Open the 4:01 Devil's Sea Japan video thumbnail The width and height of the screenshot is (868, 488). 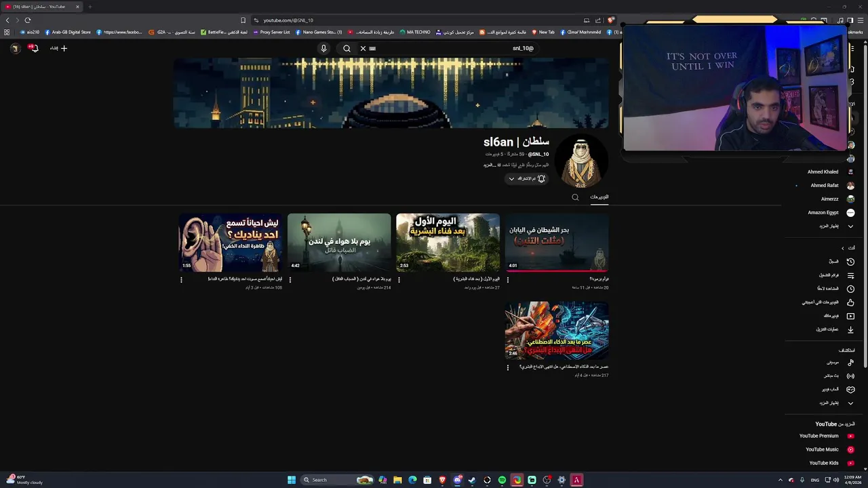pyautogui.click(x=557, y=243)
